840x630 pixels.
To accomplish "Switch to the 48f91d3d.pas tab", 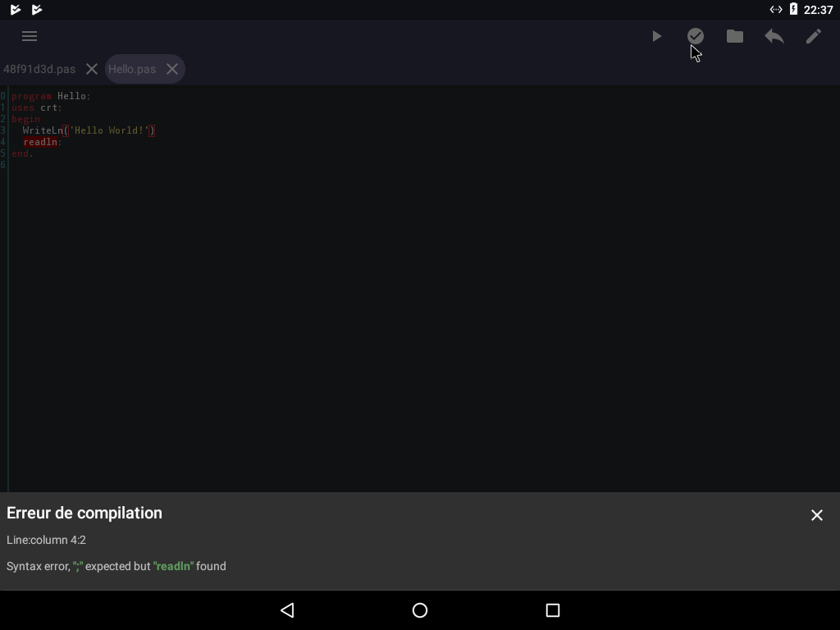I will pos(39,69).
